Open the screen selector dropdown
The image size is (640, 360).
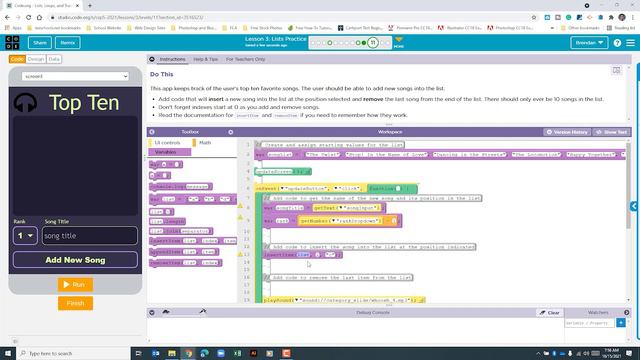pos(75,76)
